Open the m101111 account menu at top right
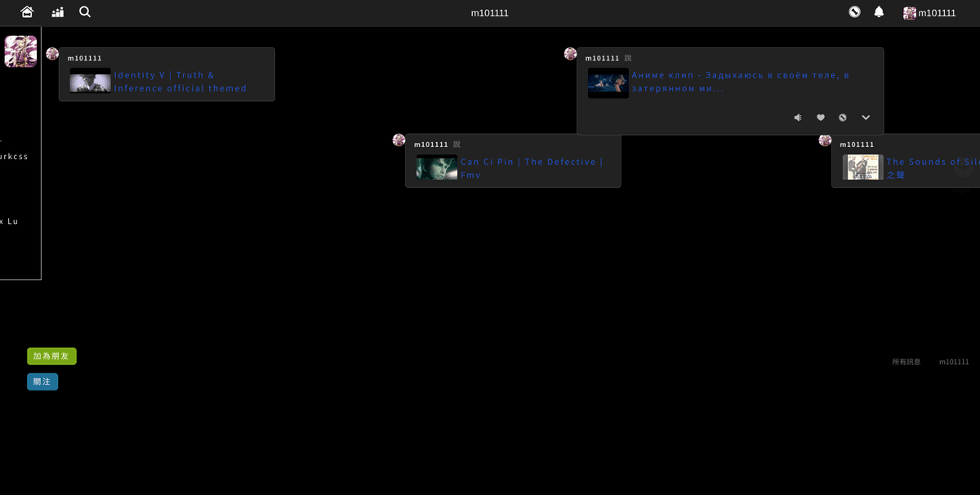 pyautogui.click(x=929, y=13)
